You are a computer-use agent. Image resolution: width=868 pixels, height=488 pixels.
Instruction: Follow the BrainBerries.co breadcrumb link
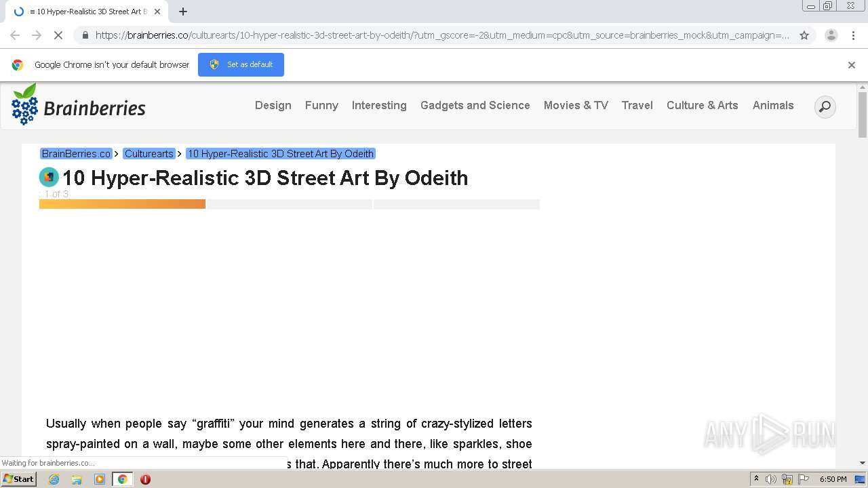pyautogui.click(x=76, y=154)
